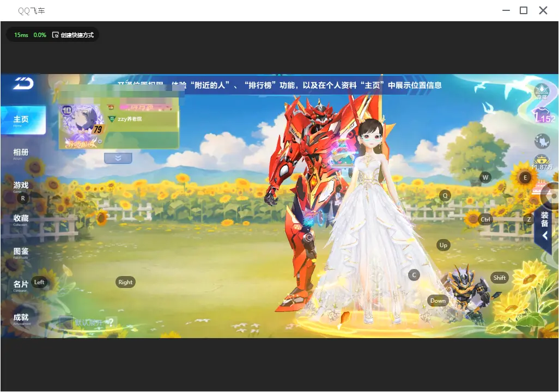This screenshot has width=559, height=392.
Task: Click the W key overlay
Action: (485, 177)
